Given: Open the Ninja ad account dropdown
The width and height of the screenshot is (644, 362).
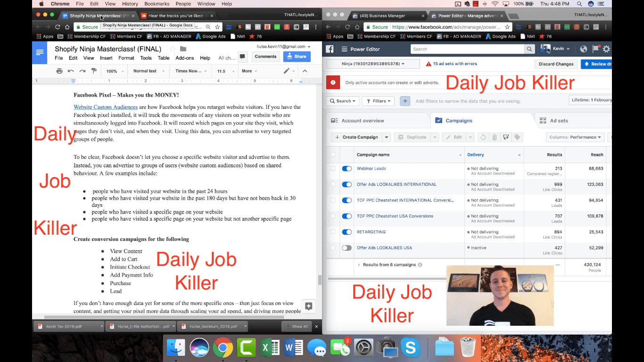Looking at the screenshot, I should (x=372, y=64).
